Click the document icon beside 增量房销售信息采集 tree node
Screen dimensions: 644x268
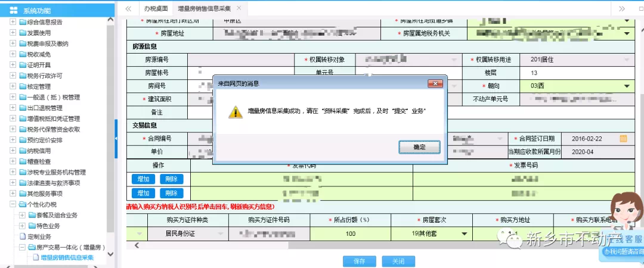pyautogui.click(x=36, y=258)
